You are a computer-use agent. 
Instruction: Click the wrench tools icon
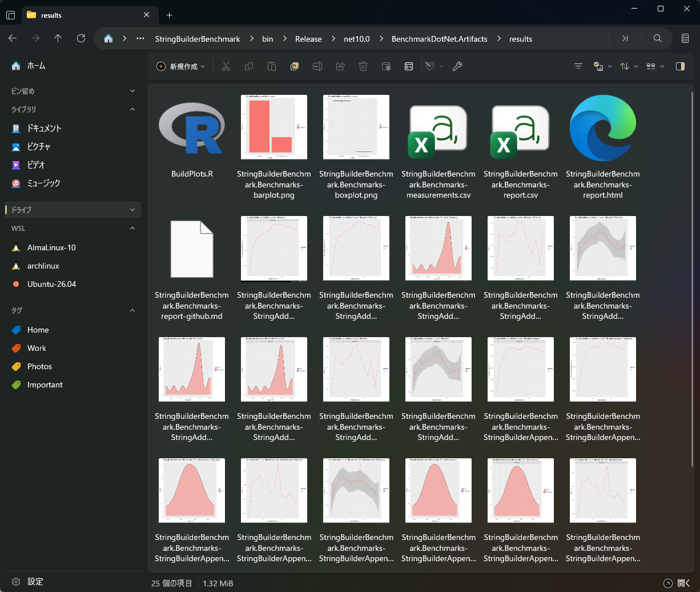[457, 66]
